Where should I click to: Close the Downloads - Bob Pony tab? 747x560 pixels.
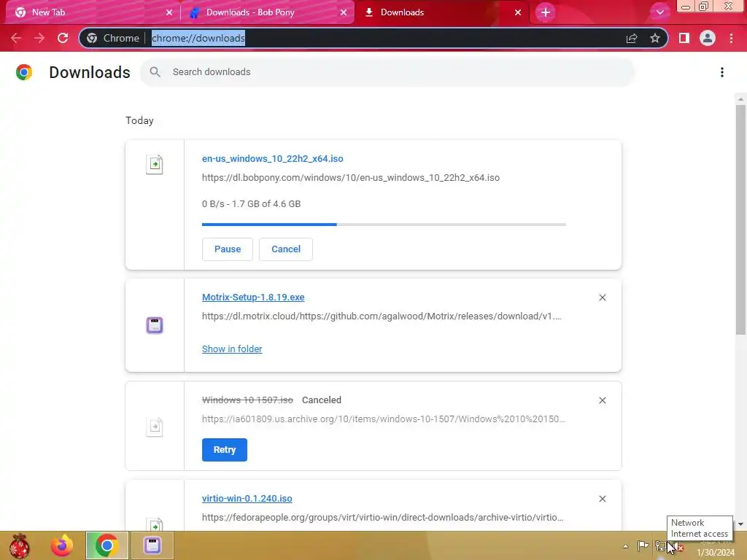(x=344, y=12)
